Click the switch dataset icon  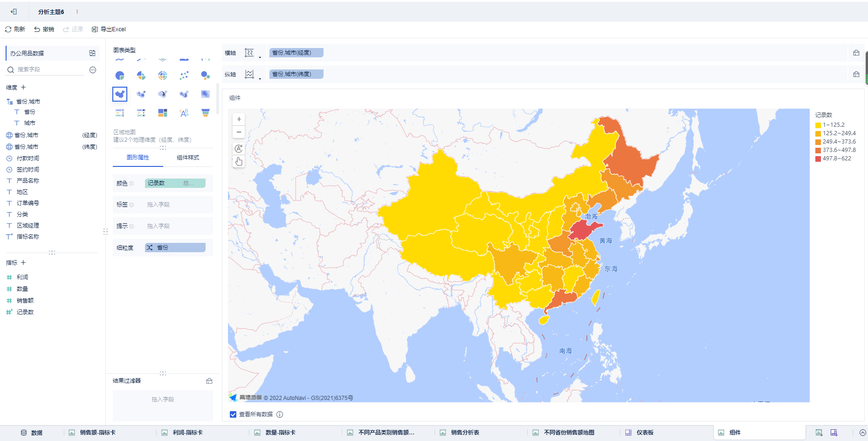pyautogui.click(x=92, y=53)
